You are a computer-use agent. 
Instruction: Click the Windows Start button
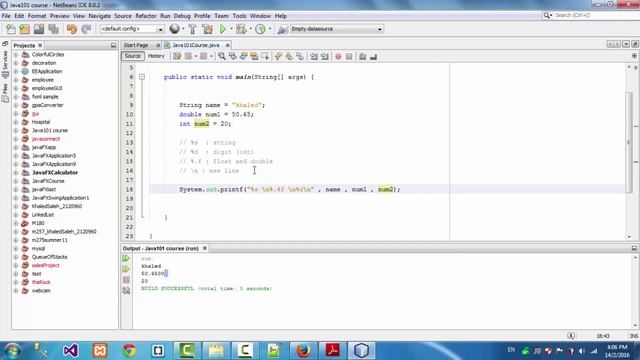click(12, 351)
